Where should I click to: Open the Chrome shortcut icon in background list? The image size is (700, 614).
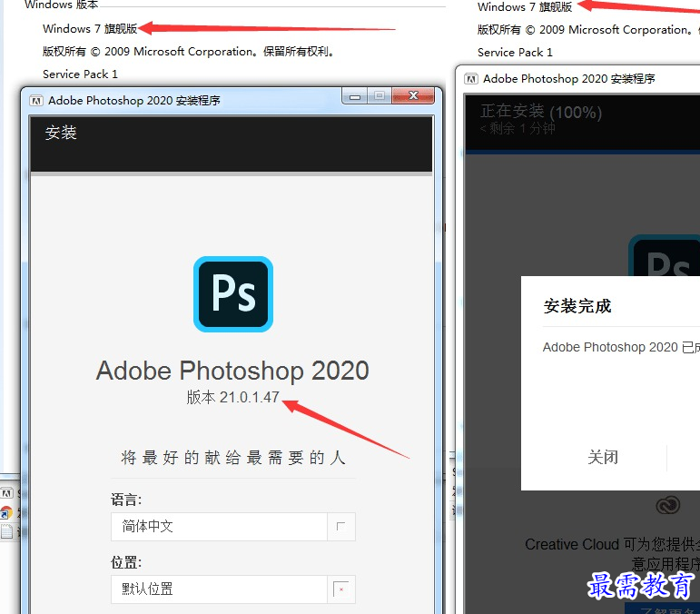coord(6,512)
